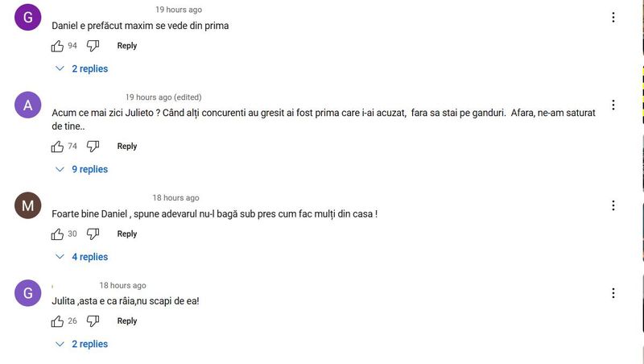Dislike the comment "Daniel e prefăcut maxim"
Viewport: 644px width, 364px height.
click(x=93, y=46)
